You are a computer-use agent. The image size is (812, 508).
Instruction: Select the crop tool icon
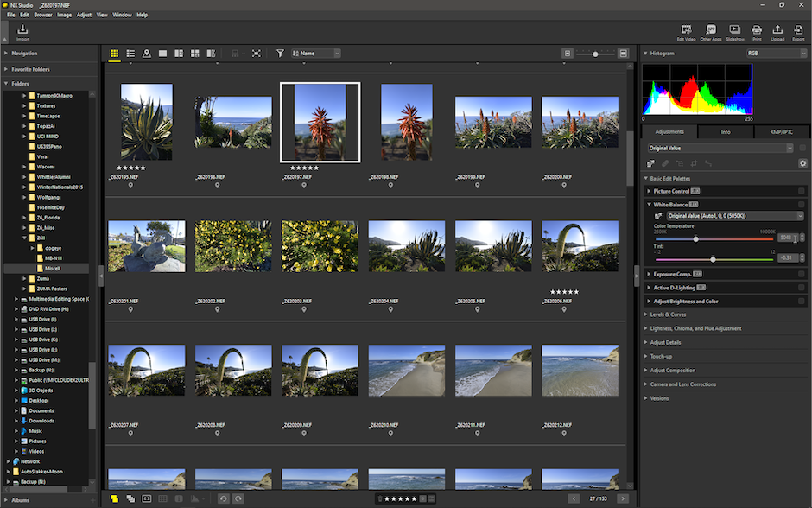[x=694, y=163]
